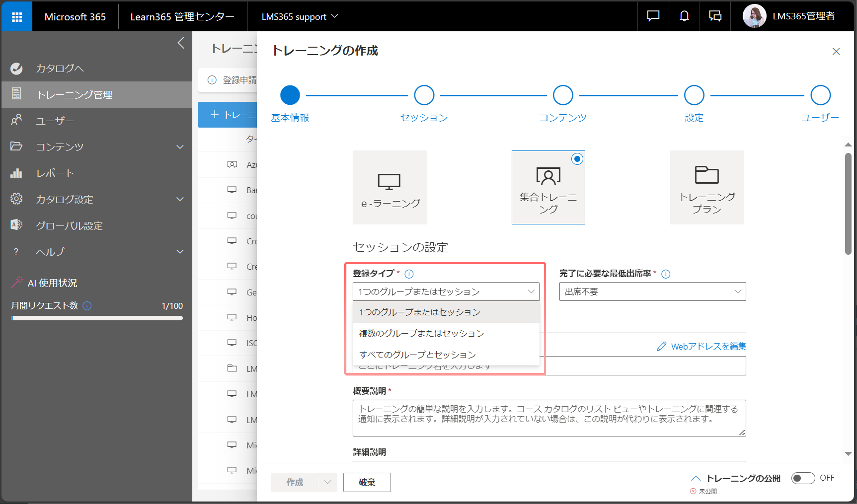Close the トレーニングの作成 panel with X
Viewport: 857px width, 504px height.
point(836,51)
